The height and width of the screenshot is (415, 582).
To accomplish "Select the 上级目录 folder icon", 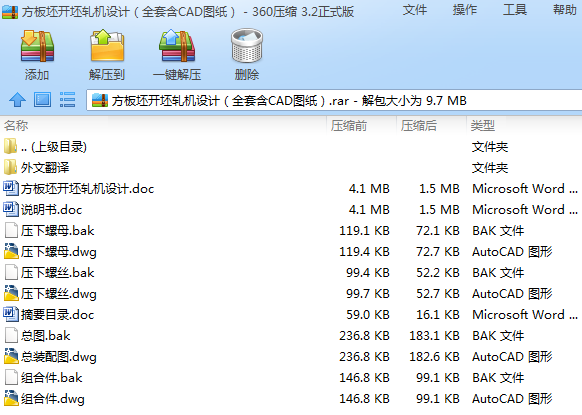I will 10,146.
